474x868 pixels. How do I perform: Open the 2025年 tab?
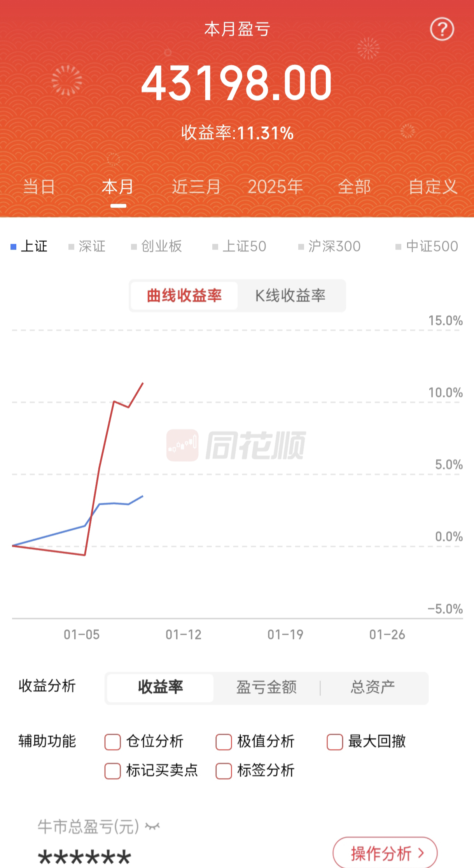(x=275, y=187)
